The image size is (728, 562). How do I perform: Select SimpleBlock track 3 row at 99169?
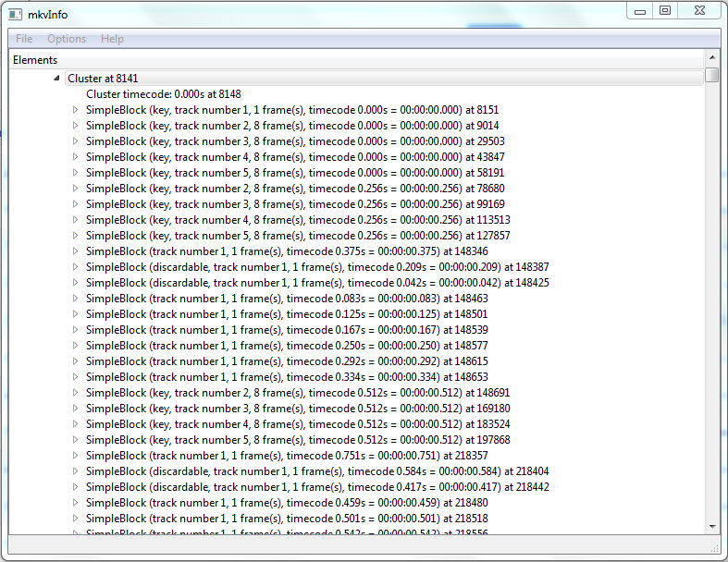click(295, 204)
